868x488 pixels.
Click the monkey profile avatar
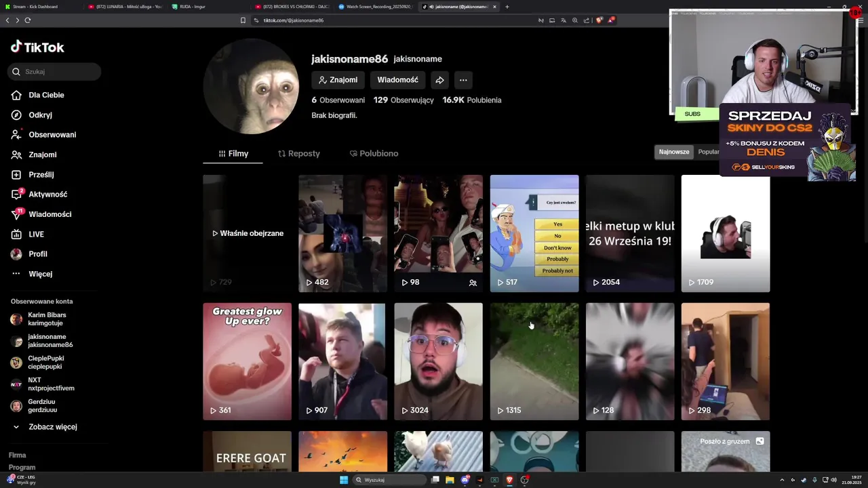251,86
